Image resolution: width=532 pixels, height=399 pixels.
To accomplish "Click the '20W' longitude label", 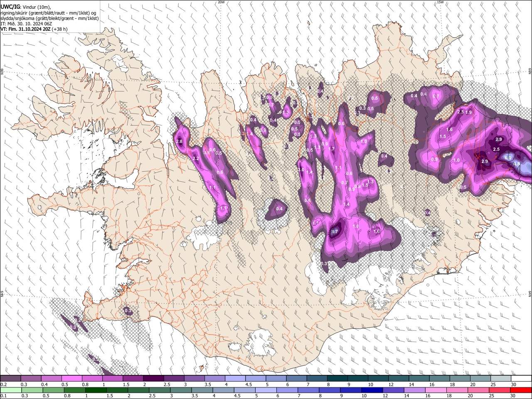I will tap(221, 2).
